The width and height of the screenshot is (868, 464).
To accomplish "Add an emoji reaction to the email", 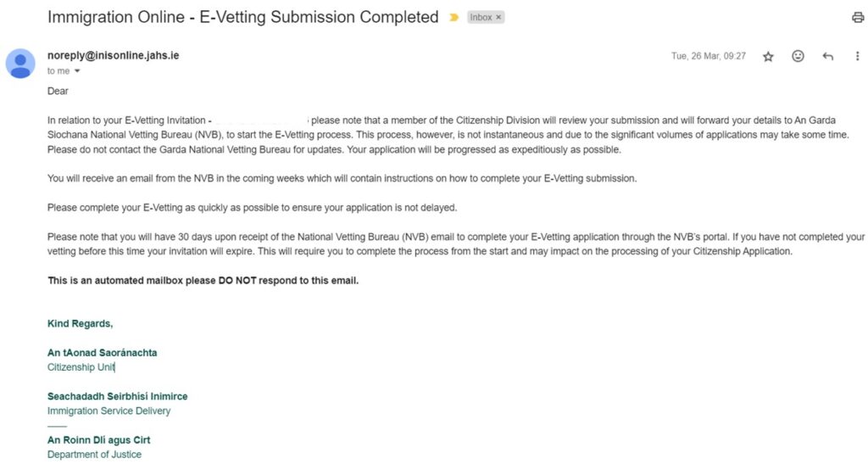I will coord(798,56).
